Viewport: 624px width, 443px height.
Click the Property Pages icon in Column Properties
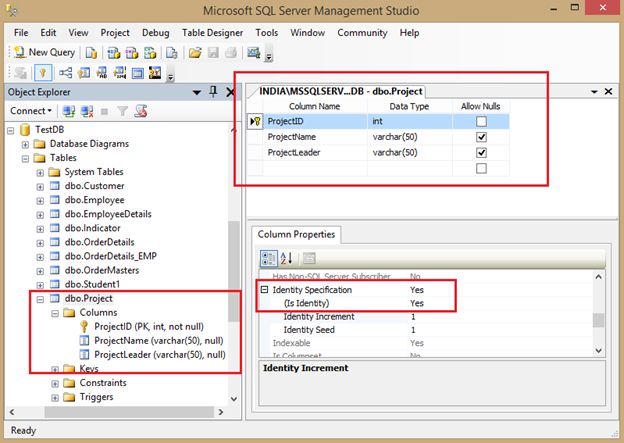[x=309, y=258]
